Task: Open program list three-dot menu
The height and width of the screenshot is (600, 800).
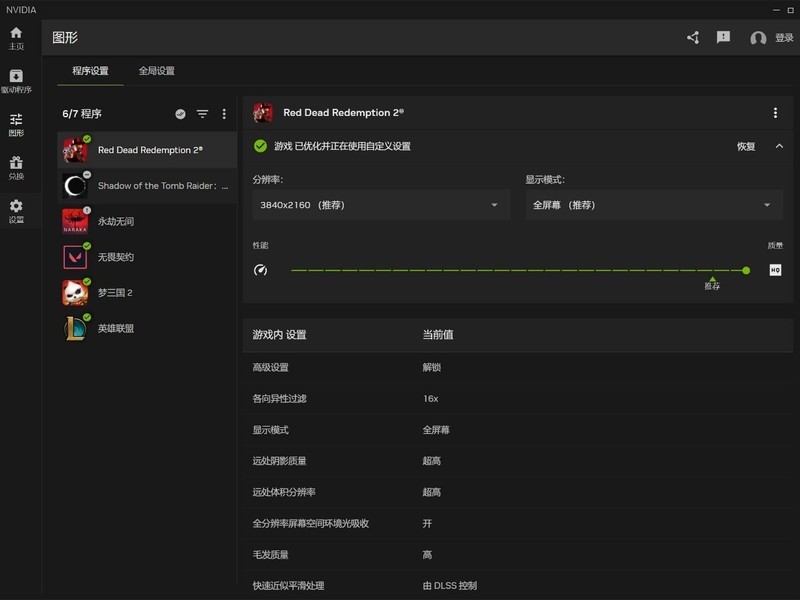Action: click(224, 114)
